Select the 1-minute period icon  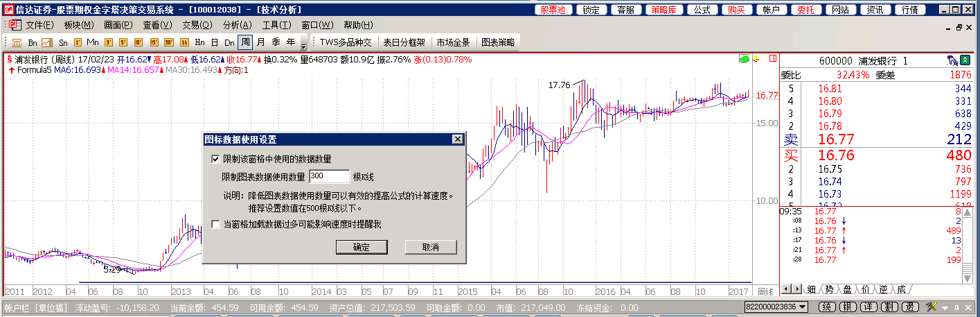tap(78, 42)
